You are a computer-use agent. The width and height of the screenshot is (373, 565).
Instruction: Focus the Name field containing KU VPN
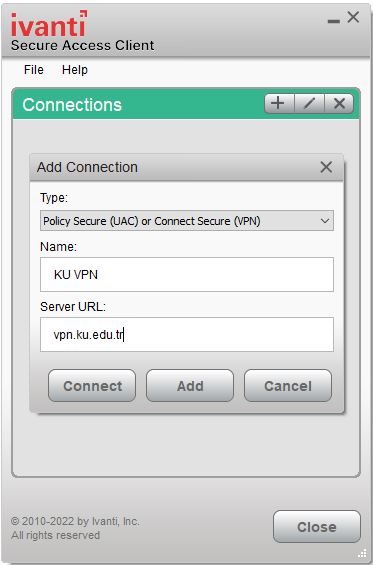coord(187,275)
